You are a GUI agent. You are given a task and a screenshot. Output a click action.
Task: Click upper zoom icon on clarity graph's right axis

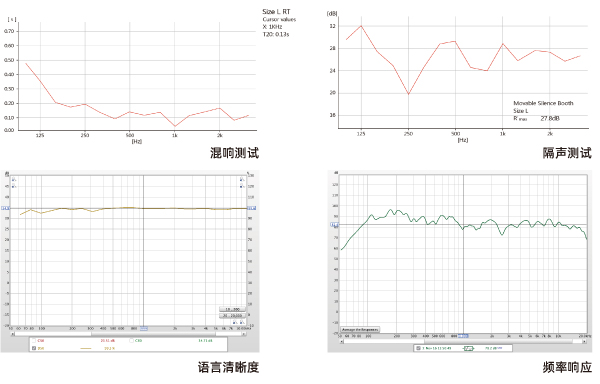pyautogui.click(x=242, y=179)
